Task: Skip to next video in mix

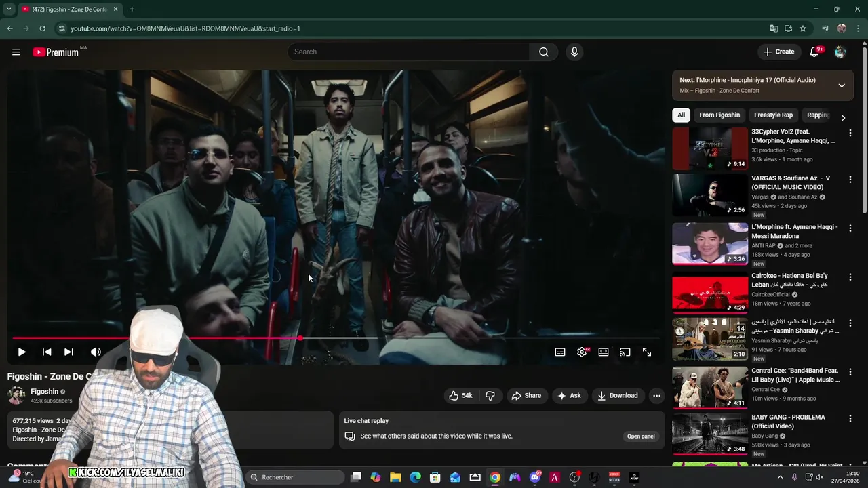Action: 68,352
